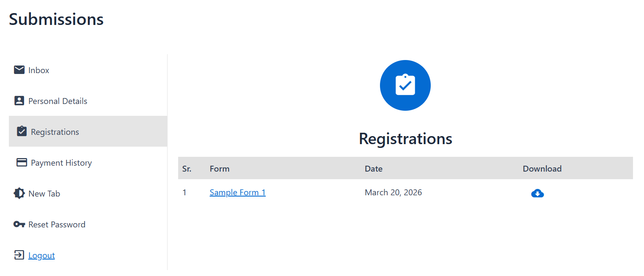This screenshot has height=276, width=644.
Task: Download Sample Form 1 via cloud icon
Action: point(537,194)
